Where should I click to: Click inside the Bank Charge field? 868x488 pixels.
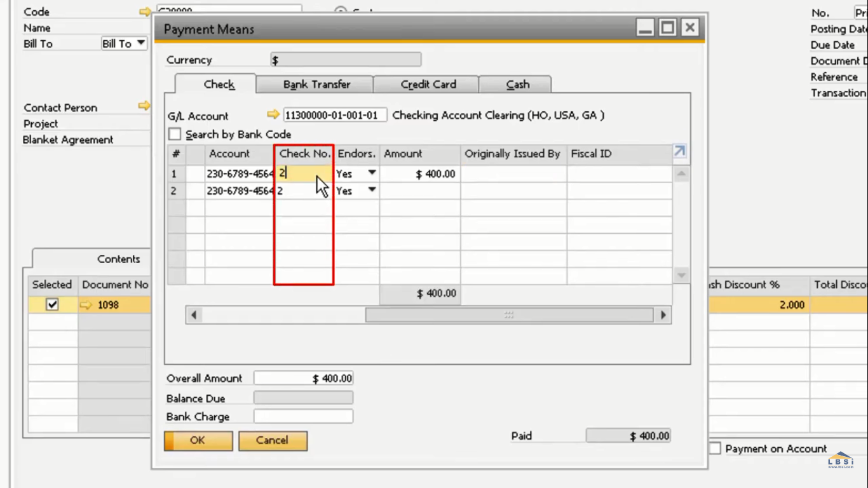pos(303,416)
